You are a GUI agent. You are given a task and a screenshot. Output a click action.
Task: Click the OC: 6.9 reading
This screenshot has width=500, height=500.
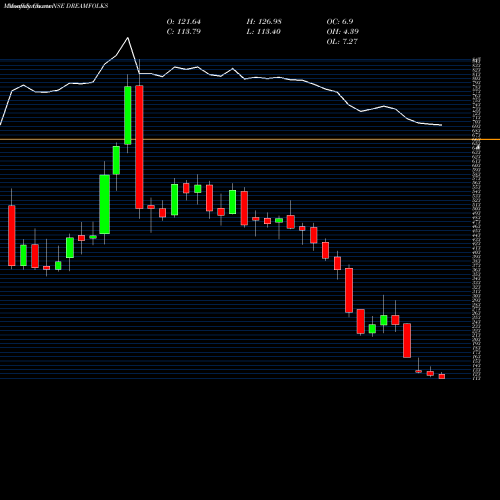point(340,21)
